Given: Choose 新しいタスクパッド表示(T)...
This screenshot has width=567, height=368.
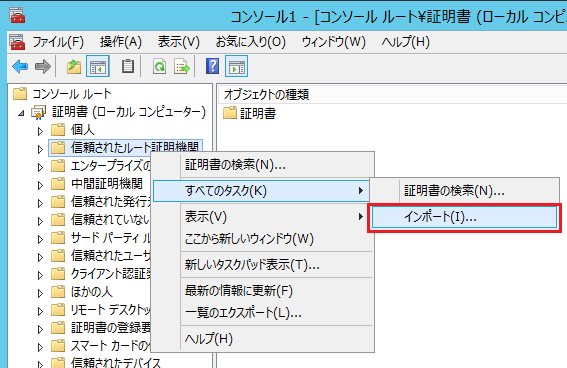Looking at the screenshot, I should [x=263, y=265].
